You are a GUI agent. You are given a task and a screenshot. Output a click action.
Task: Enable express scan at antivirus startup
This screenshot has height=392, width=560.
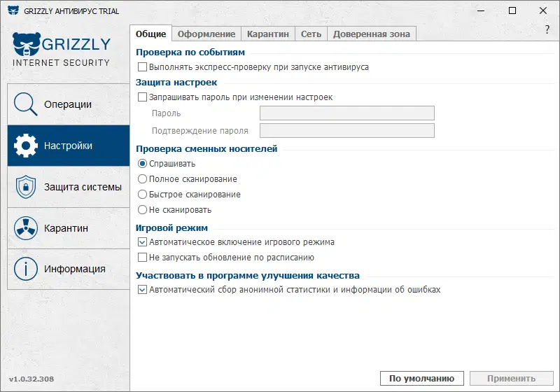pyautogui.click(x=143, y=67)
